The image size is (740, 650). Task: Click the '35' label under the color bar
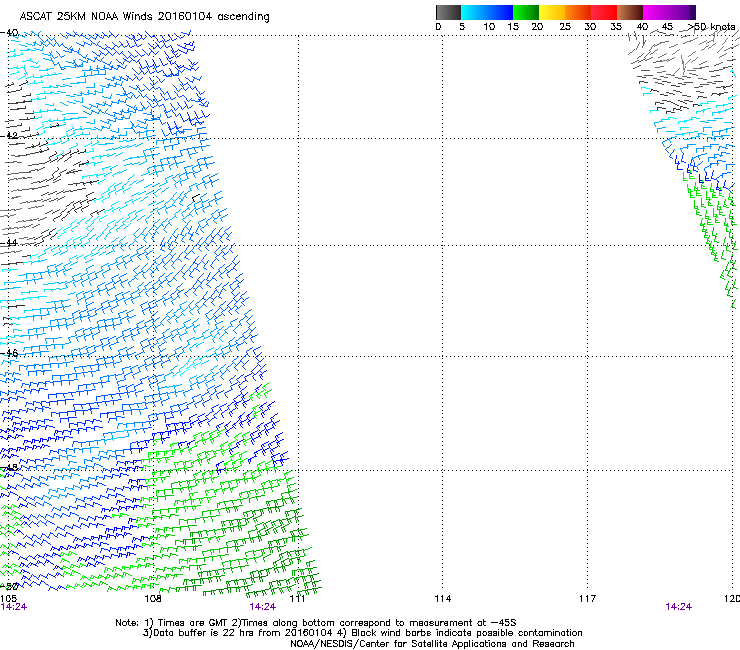[616, 27]
